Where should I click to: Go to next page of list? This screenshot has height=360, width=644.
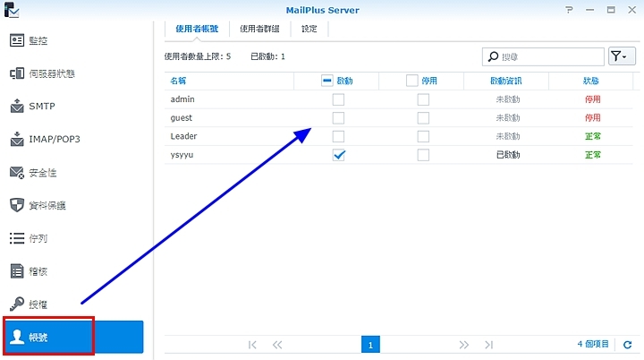[463, 345]
